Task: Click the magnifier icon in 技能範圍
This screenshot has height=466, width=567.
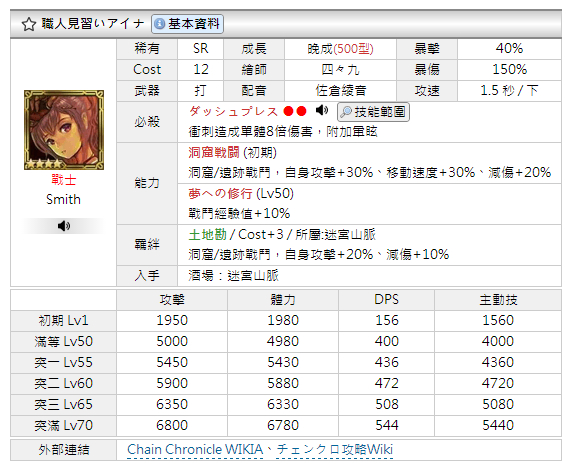Action: [346, 112]
